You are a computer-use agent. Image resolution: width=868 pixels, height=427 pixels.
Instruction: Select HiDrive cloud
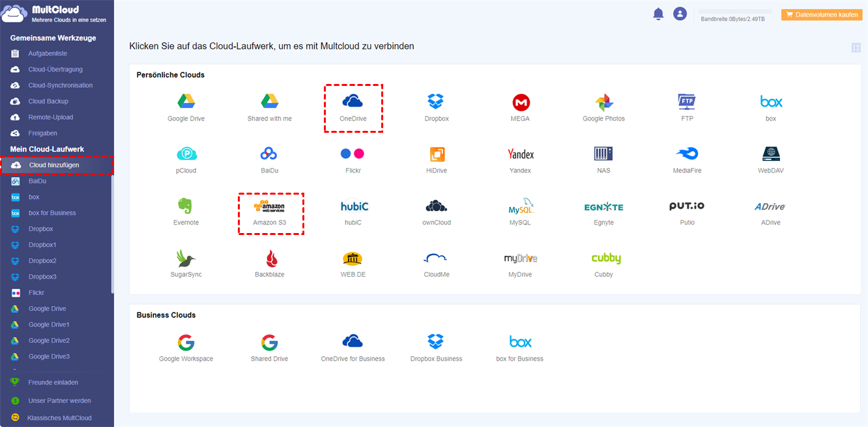[x=436, y=154]
